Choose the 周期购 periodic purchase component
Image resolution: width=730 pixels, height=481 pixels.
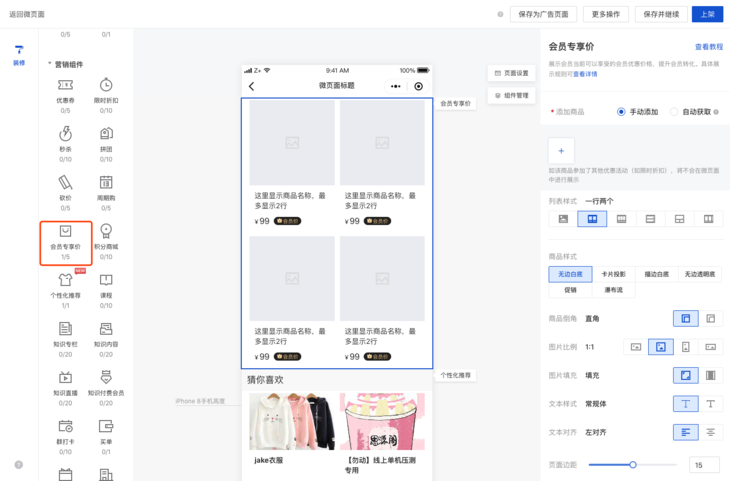point(106,182)
